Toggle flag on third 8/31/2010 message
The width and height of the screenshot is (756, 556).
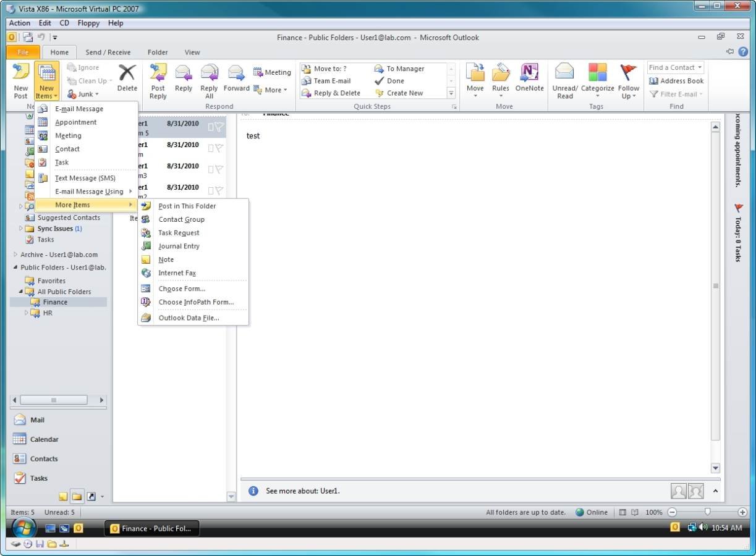[219, 169]
